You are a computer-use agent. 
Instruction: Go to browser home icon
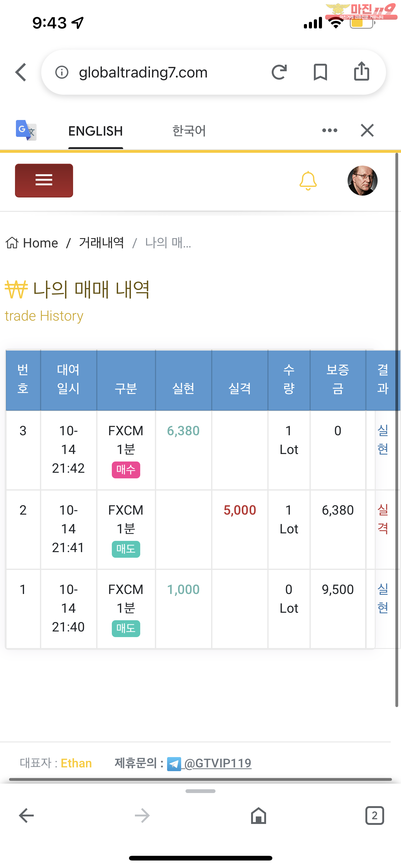click(x=259, y=816)
